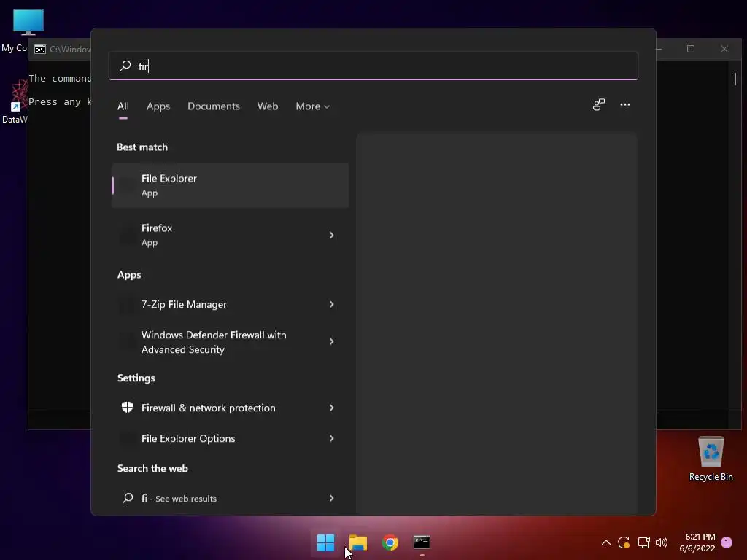Viewport: 747px width, 560px height.
Task: Expand the Firefox result chevron
Action: (332, 235)
